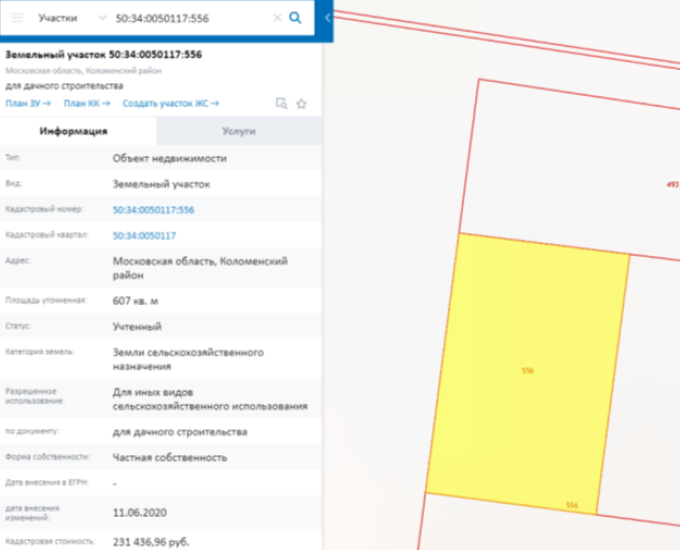Image resolution: width=680 pixels, height=550 pixels.
Task: Clear the search query with X icon
Action: click(x=277, y=18)
